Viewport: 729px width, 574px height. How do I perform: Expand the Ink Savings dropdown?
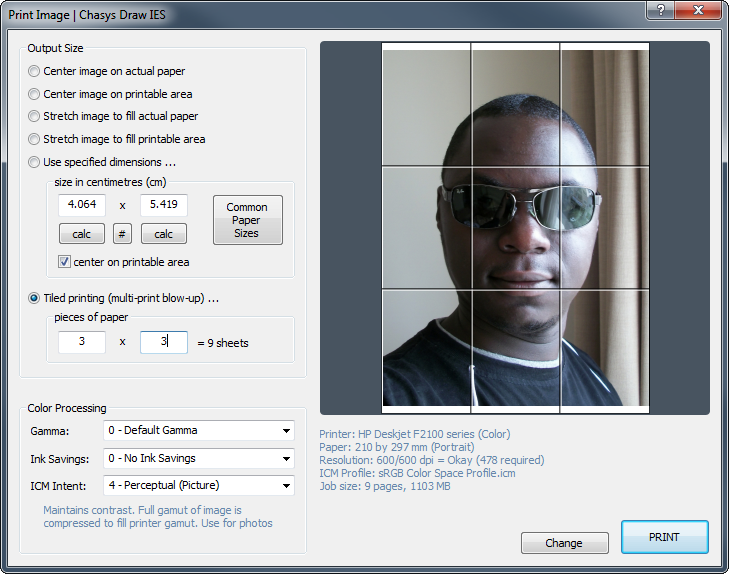[199, 458]
